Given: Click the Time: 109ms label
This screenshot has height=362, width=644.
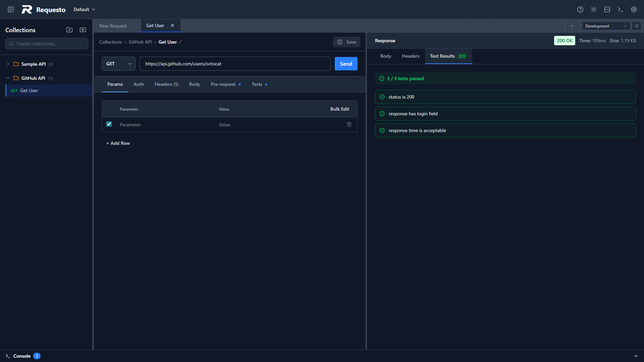Looking at the screenshot, I should point(592,41).
